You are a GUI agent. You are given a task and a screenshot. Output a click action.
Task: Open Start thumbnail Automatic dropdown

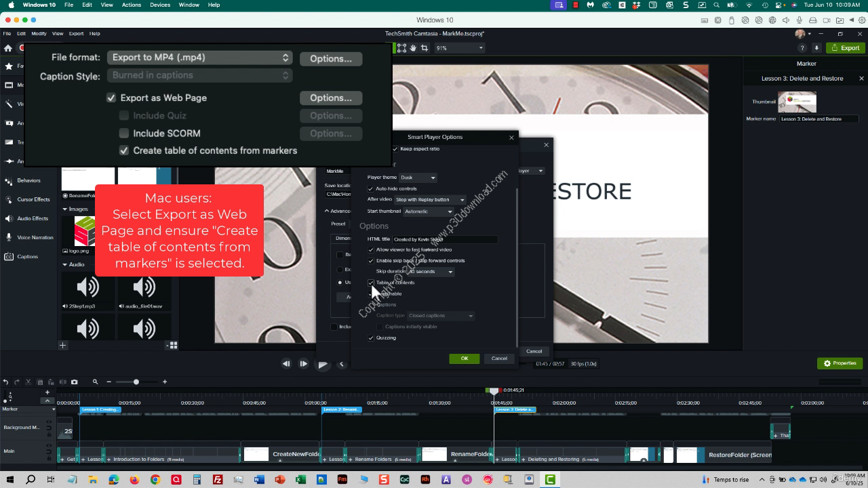coord(428,211)
